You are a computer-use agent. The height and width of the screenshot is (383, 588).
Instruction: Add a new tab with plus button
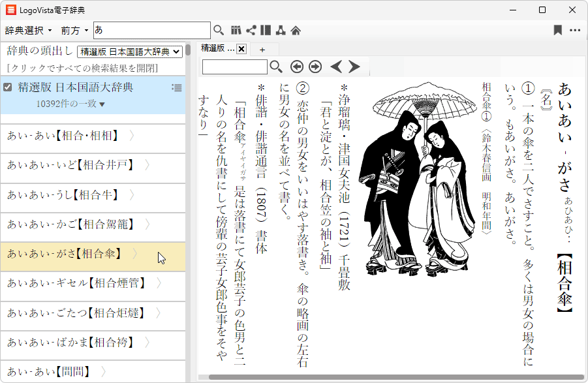(262, 49)
